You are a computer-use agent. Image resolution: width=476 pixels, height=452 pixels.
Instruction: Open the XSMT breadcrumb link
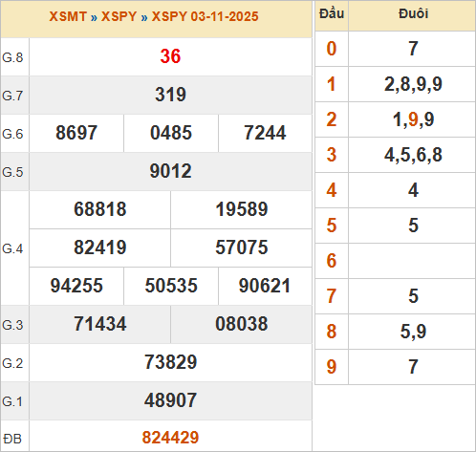click(x=68, y=16)
